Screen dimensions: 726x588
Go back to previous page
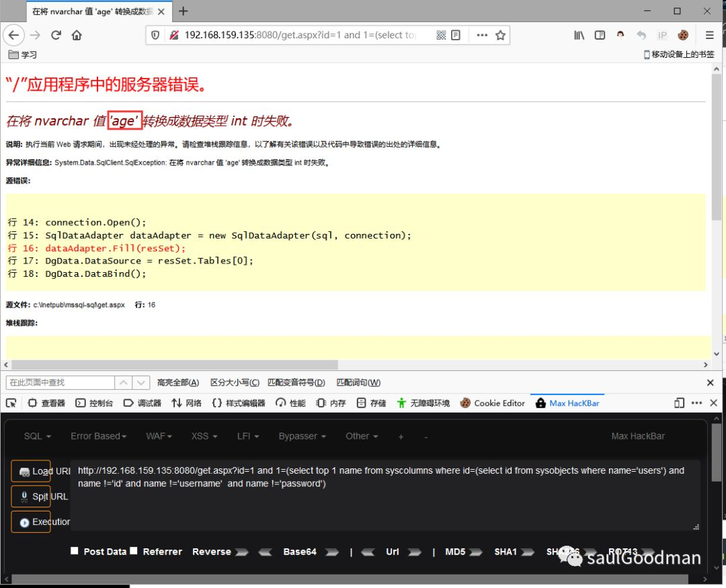[x=13, y=35]
